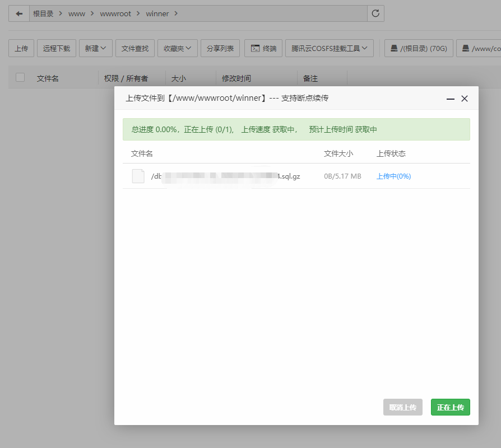501x448 pixels.
Task: Click the 上传 toolbar button
Action: (21, 49)
